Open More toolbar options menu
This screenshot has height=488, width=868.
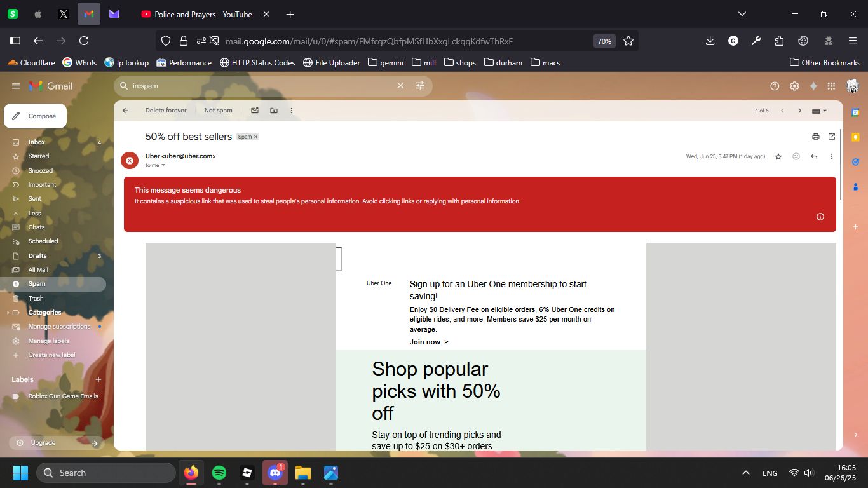click(292, 111)
